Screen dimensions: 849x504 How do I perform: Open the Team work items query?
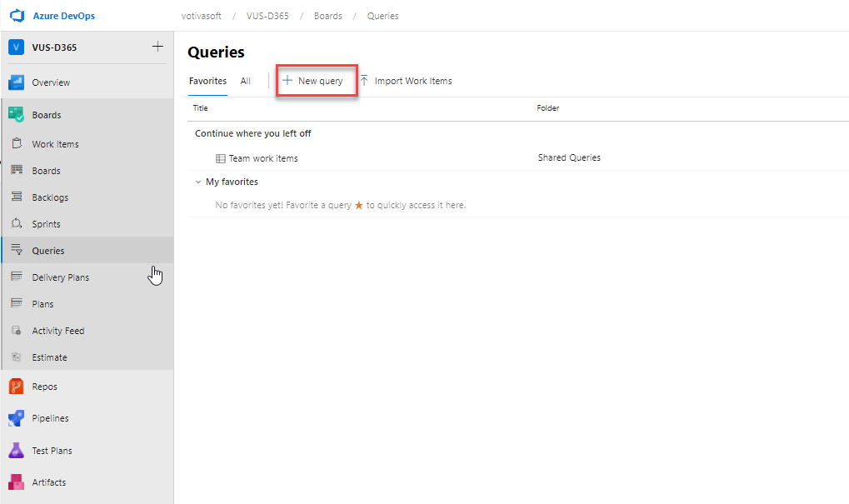tap(263, 158)
